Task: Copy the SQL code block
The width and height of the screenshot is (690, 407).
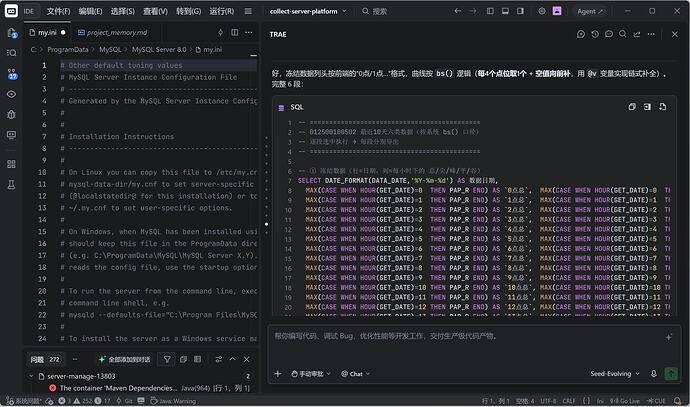Action: click(x=632, y=107)
